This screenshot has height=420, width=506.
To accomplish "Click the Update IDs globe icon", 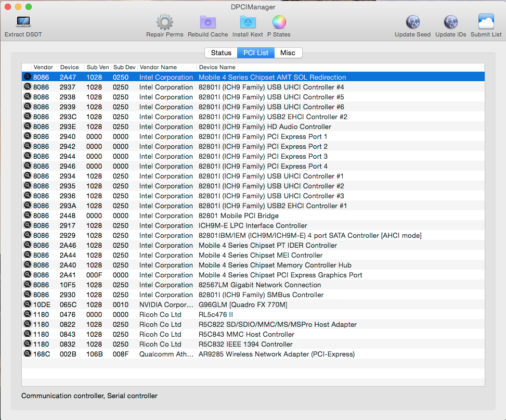I will tap(450, 22).
